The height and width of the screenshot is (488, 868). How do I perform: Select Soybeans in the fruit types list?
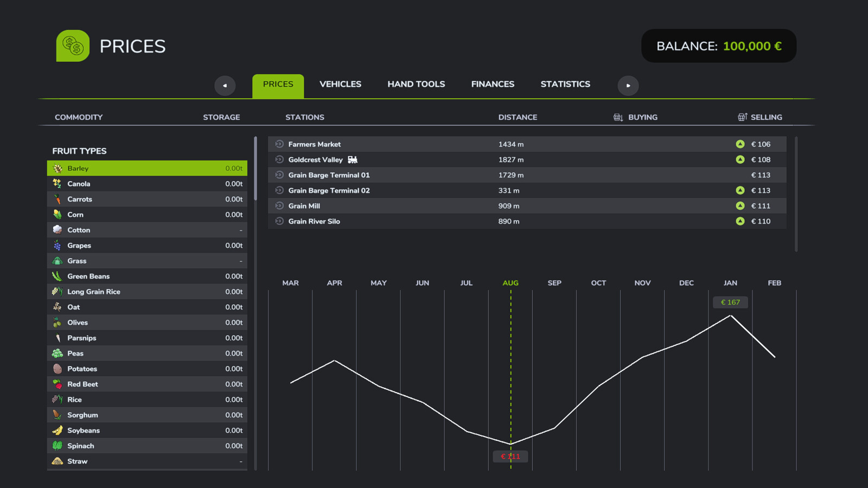147,430
